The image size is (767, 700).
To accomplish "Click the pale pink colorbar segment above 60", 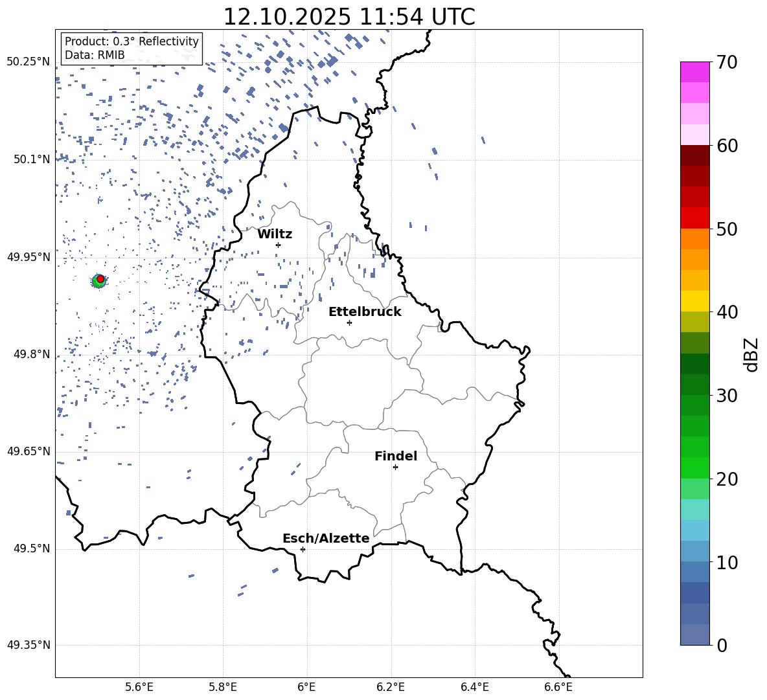I will click(695, 135).
